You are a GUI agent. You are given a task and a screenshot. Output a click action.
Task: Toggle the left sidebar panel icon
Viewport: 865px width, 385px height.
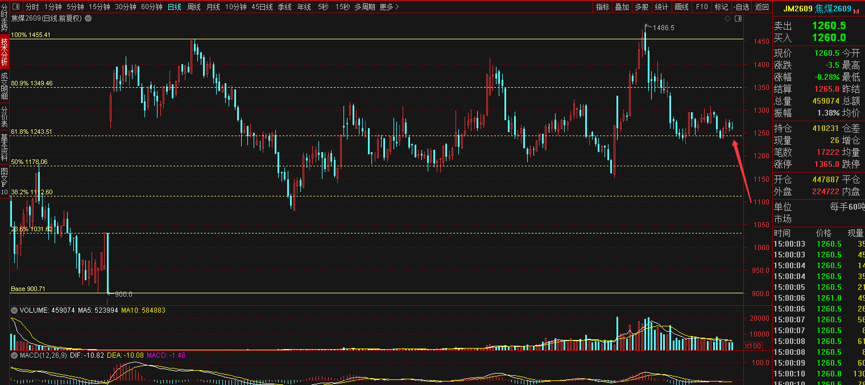click(15, 7)
